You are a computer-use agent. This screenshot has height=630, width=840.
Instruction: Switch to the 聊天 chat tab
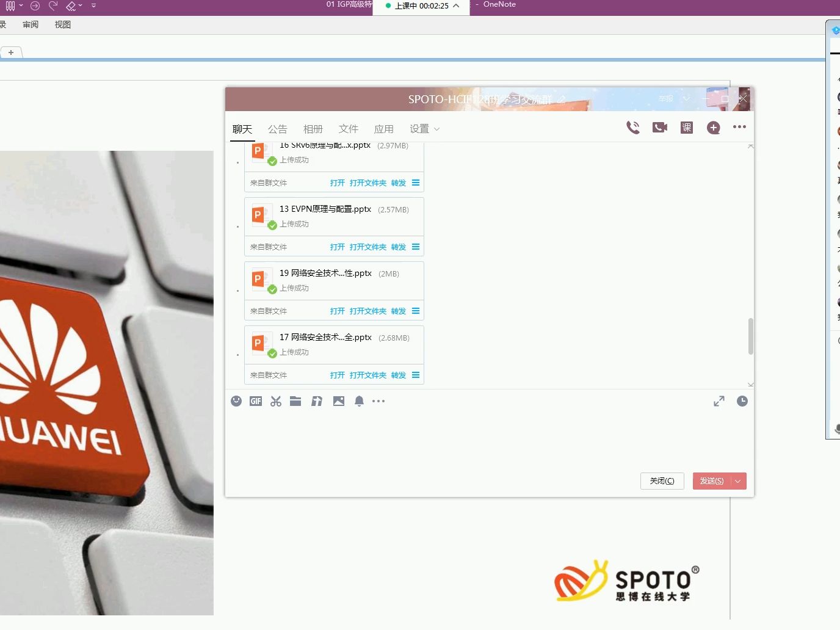(x=242, y=129)
